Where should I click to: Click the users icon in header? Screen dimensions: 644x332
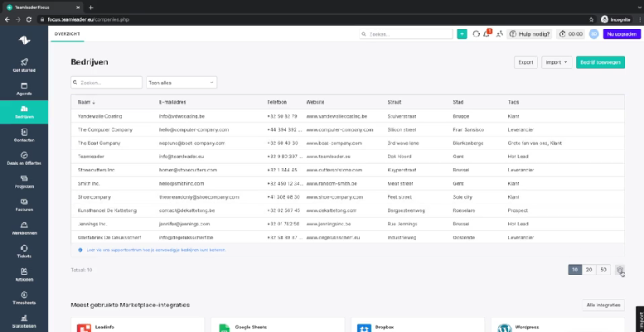point(499,34)
